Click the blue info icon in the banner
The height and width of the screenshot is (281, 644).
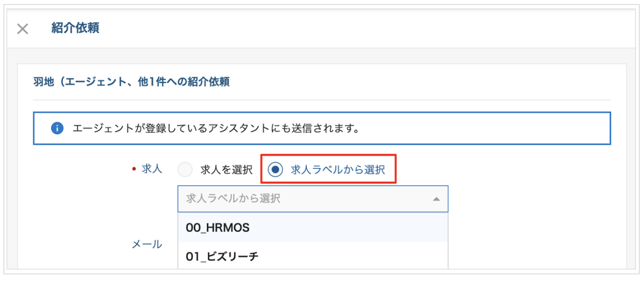pyautogui.click(x=57, y=128)
